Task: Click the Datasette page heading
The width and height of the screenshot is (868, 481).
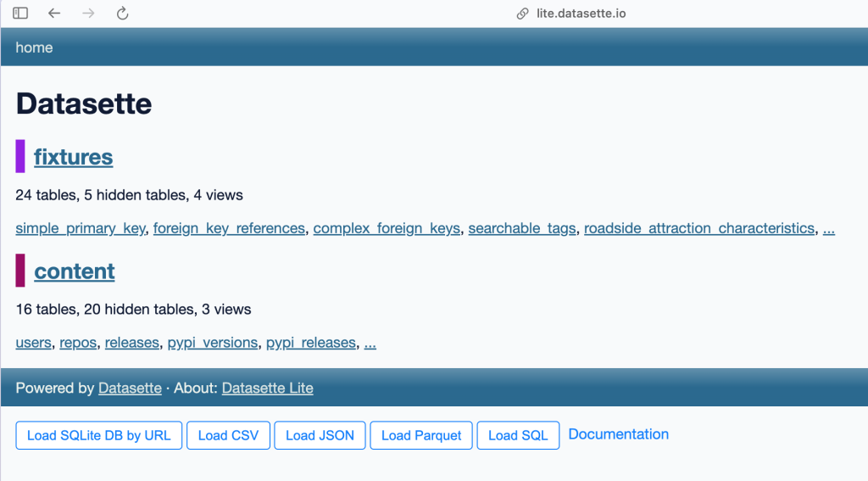Action: point(84,103)
